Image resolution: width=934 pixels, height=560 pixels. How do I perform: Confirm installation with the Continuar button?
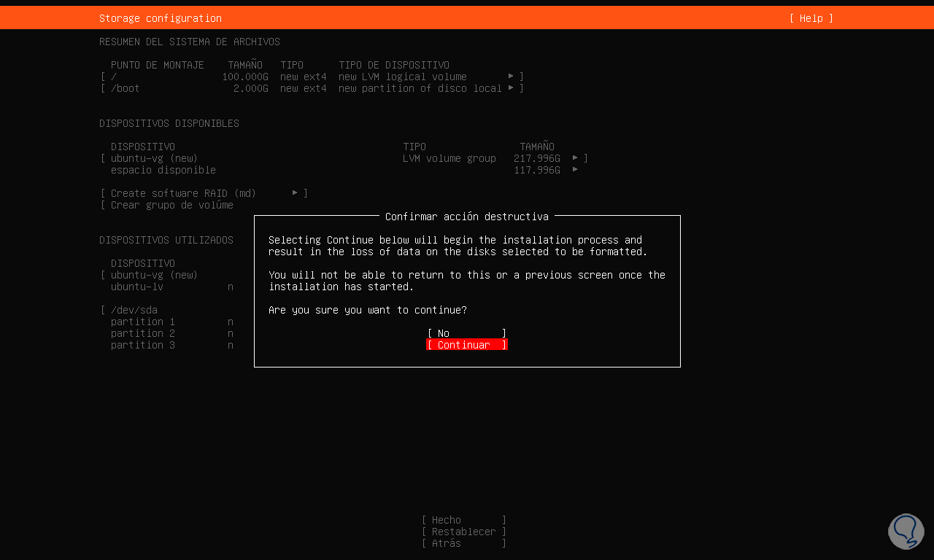click(x=467, y=345)
